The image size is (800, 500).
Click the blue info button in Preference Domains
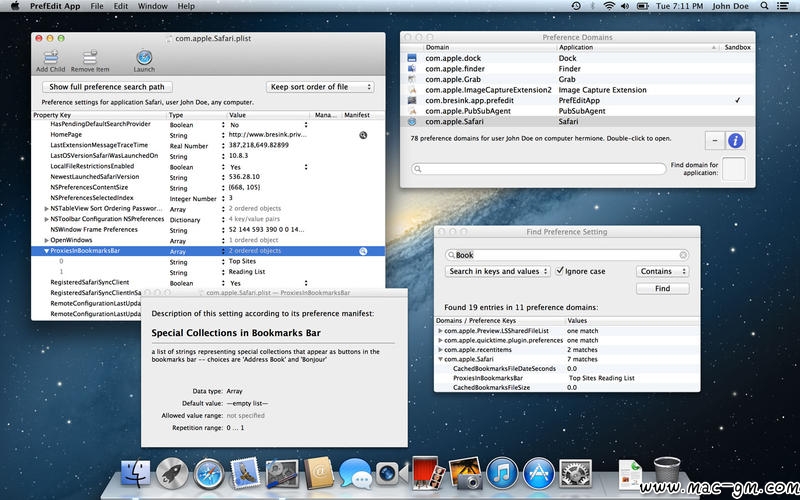735,140
